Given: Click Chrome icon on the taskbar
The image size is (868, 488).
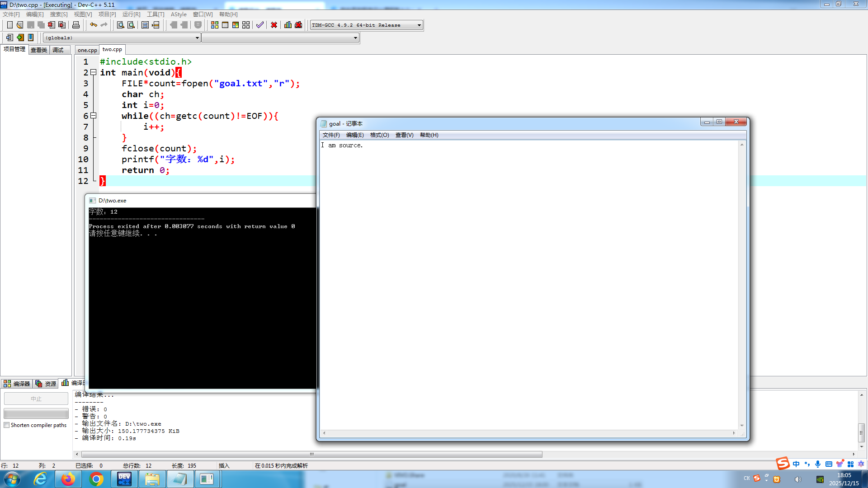Looking at the screenshot, I should click(96, 479).
